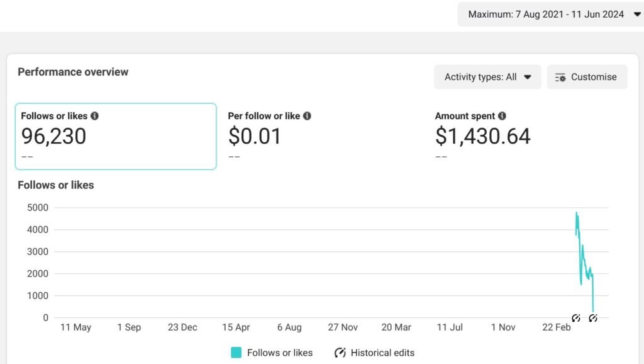
Task: Click the Historical edits icon in chart legend
Action: click(340, 353)
